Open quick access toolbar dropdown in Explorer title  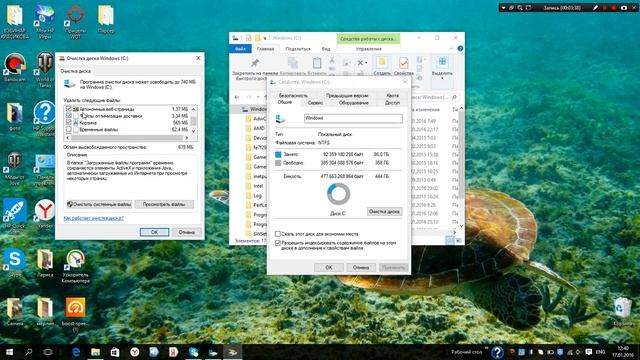(264, 38)
